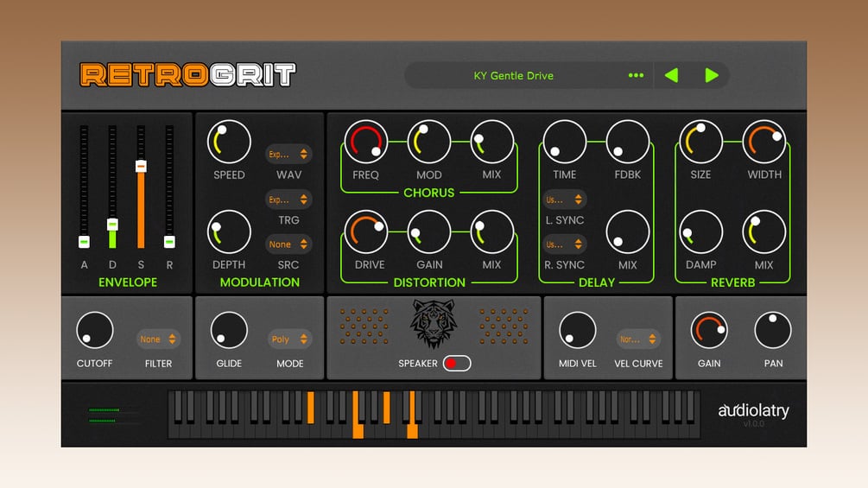868x488 pixels.
Task: Click the audiolatry brand logo
Action: (x=753, y=410)
